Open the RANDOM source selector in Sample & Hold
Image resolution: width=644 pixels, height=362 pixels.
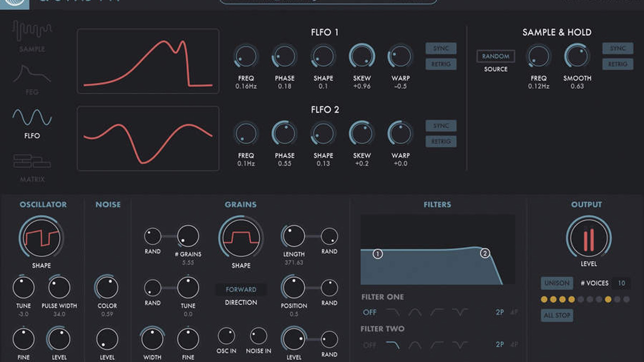[495, 56]
